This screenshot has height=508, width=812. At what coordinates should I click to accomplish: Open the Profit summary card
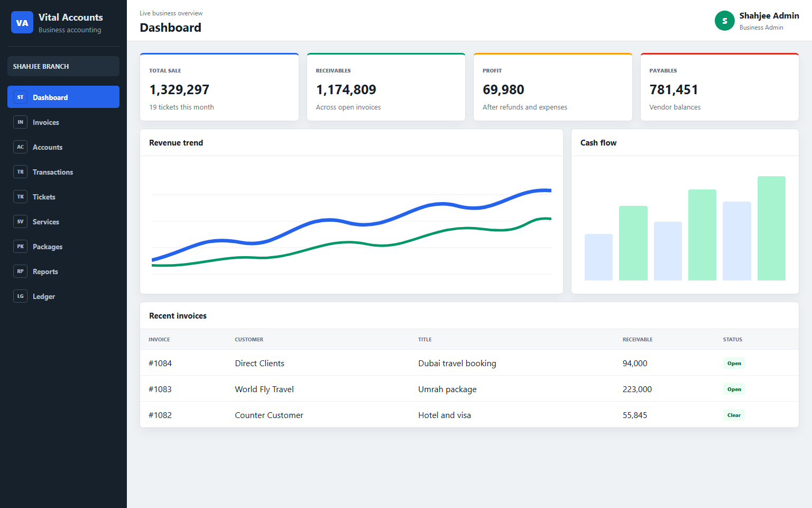click(x=553, y=87)
